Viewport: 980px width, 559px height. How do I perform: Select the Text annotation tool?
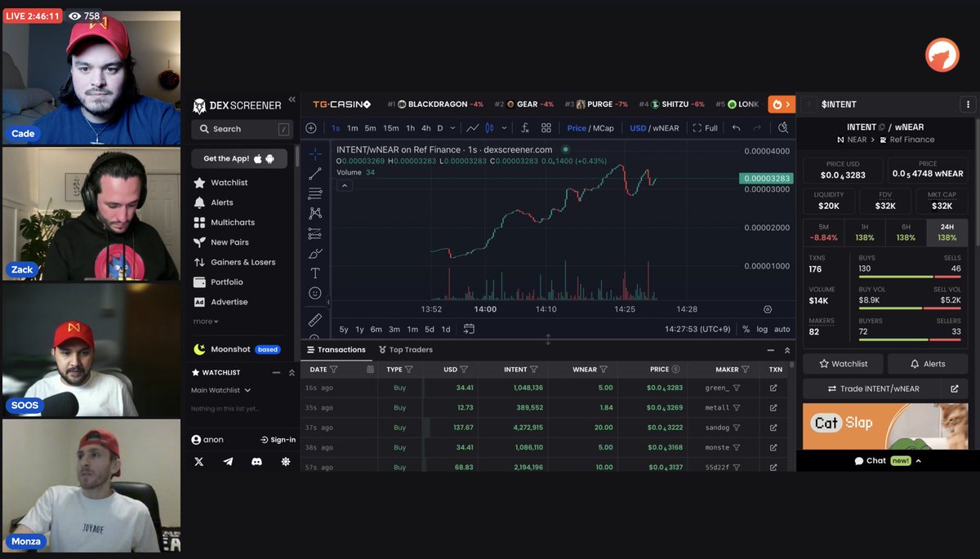315,273
